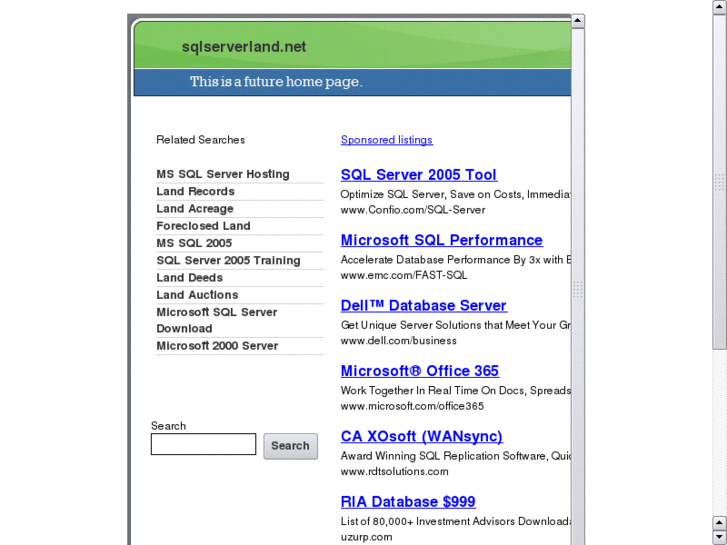Click the www.rdtsolutions.com URL text
Viewport: 727px width, 545px height.
pos(394,471)
